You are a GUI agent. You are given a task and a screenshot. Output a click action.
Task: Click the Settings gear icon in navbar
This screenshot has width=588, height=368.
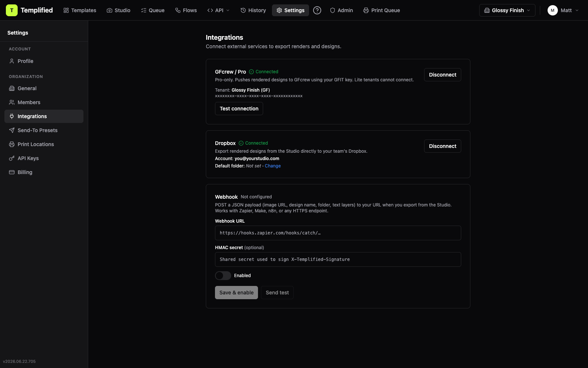point(279,10)
